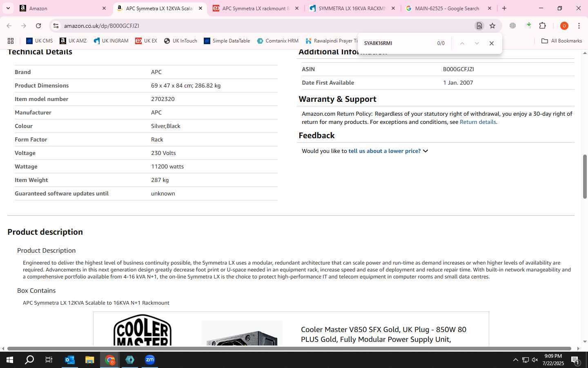Open Rawalpindi Prayer bookmark

(332, 41)
